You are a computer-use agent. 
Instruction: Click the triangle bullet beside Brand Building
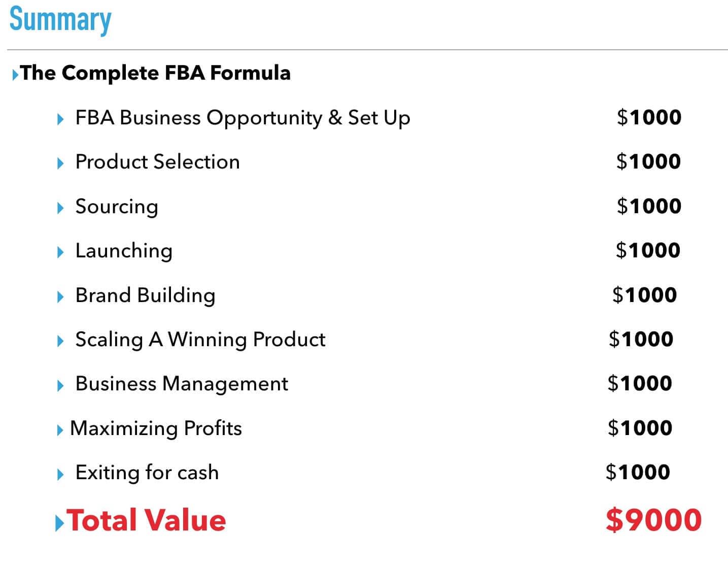point(61,296)
